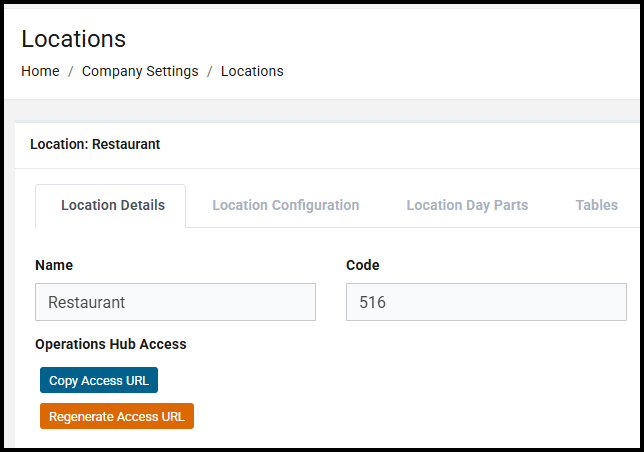Open the Location Configuration tab

tap(285, 205)
